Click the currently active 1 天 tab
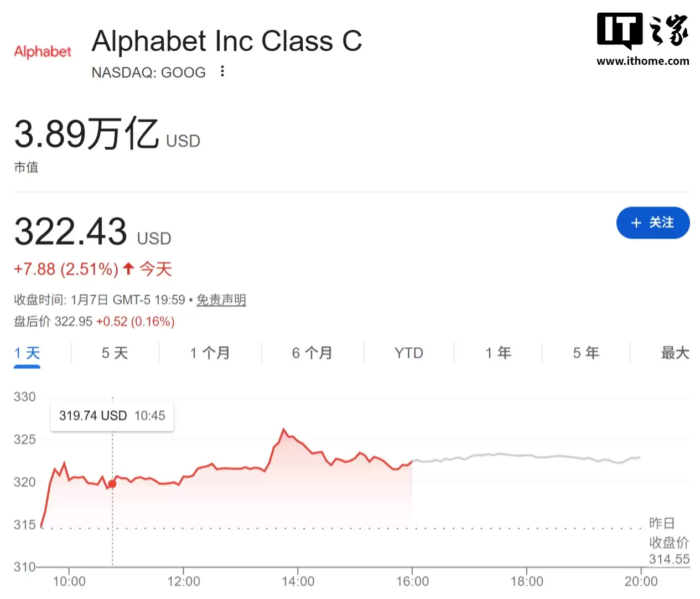The width and height of the screenshot is (700, 599). click(x=27, y=353)
